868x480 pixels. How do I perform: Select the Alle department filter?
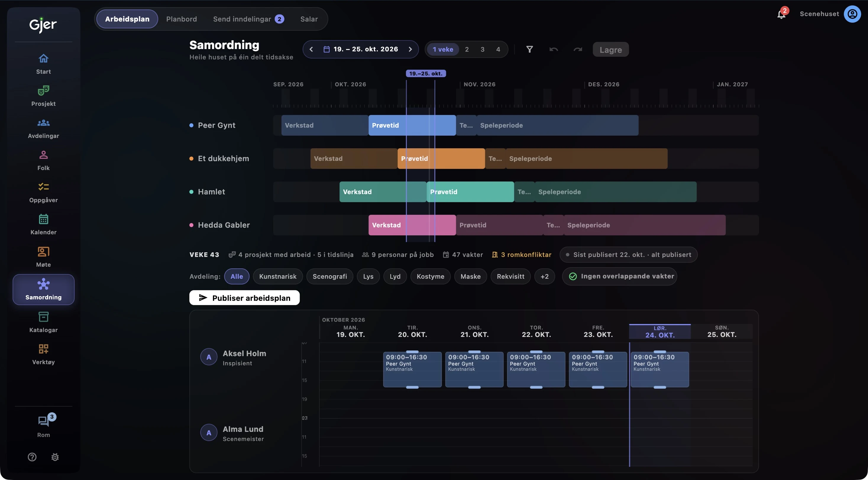coord(237,276)
